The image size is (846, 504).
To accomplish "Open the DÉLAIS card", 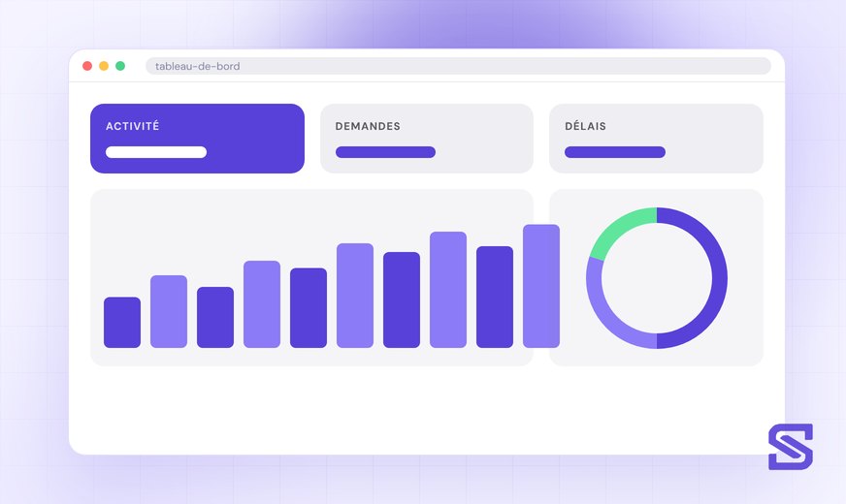I will pyautogui.click(x=656, y=139).
